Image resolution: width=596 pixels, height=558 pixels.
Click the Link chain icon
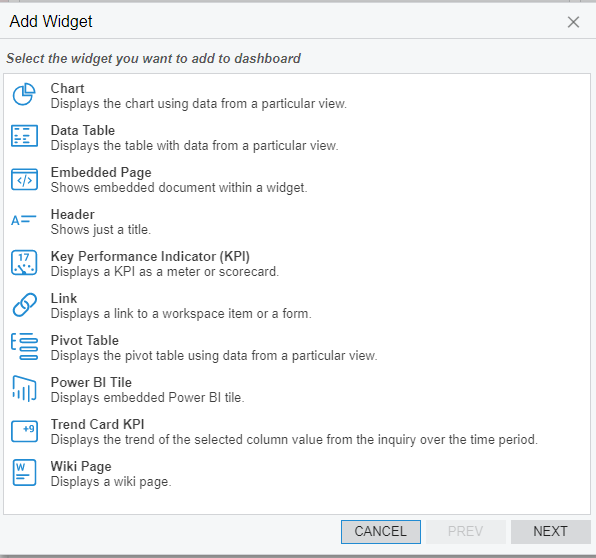pyautogui.click(x=25, y=305)
